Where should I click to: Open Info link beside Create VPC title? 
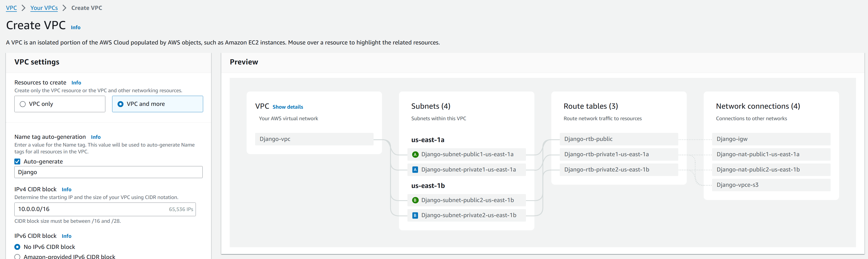pos(75,27)
